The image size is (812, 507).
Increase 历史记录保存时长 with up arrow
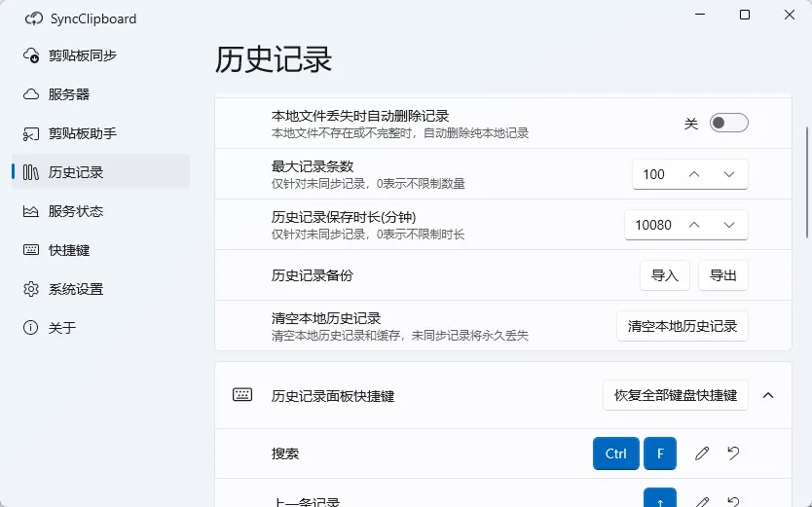click(694, 225)
